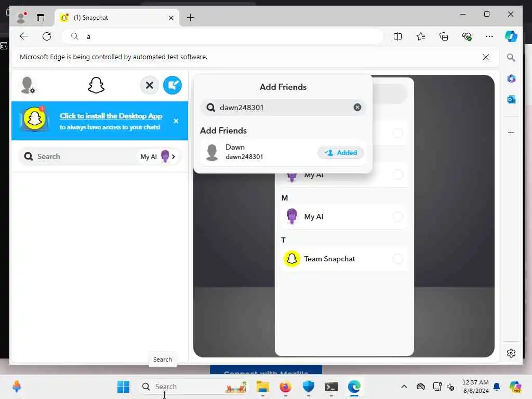Screen dimensions: 532x399
Task: Open a new Edge tab
Action: point(190,17)
